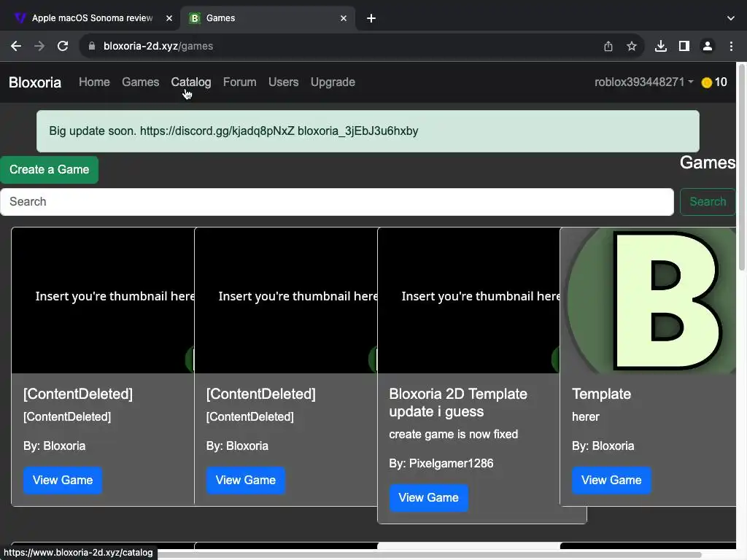This screenshot has height=560, width=747.
Task: Open the Catalog nav link
Action: pyautogui.click(x=191, y=82)
